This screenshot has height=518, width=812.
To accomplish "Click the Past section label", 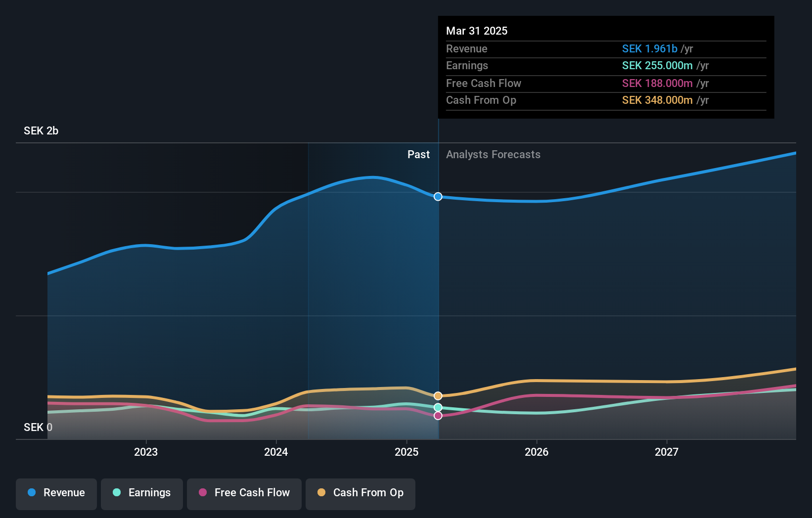I will (418, 155).
